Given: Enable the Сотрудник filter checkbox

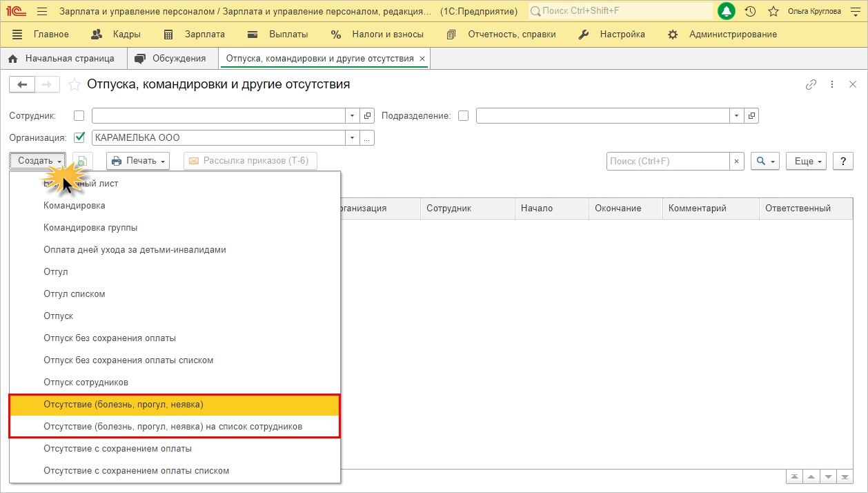Looking at the screenshot, I should 79,116.
